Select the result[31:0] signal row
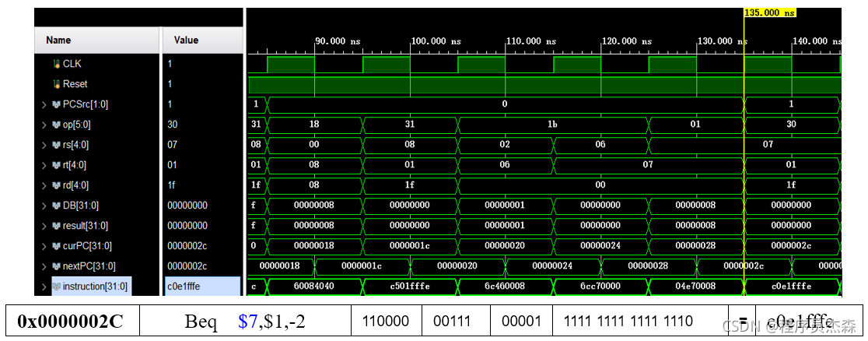Screen dimensions: 868x341 coord(138,226)
